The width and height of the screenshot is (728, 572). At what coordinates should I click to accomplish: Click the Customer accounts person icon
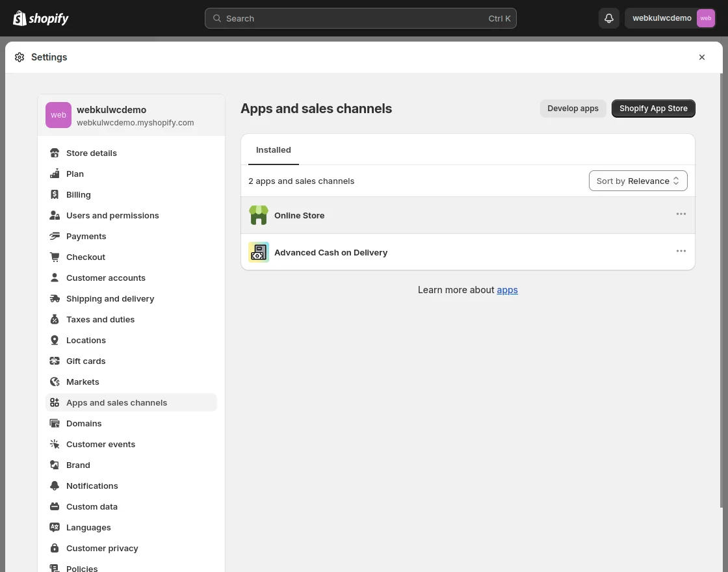[x=55, y=278]
